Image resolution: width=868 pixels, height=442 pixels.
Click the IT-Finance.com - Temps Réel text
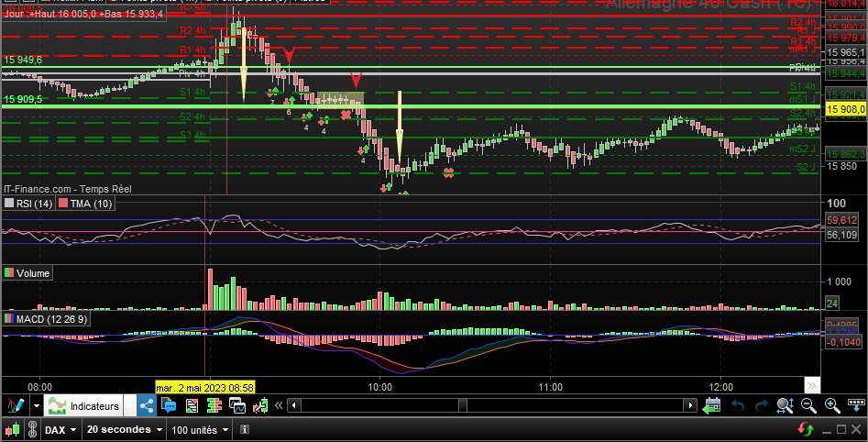pyautogui.click(x=68, y=189)
